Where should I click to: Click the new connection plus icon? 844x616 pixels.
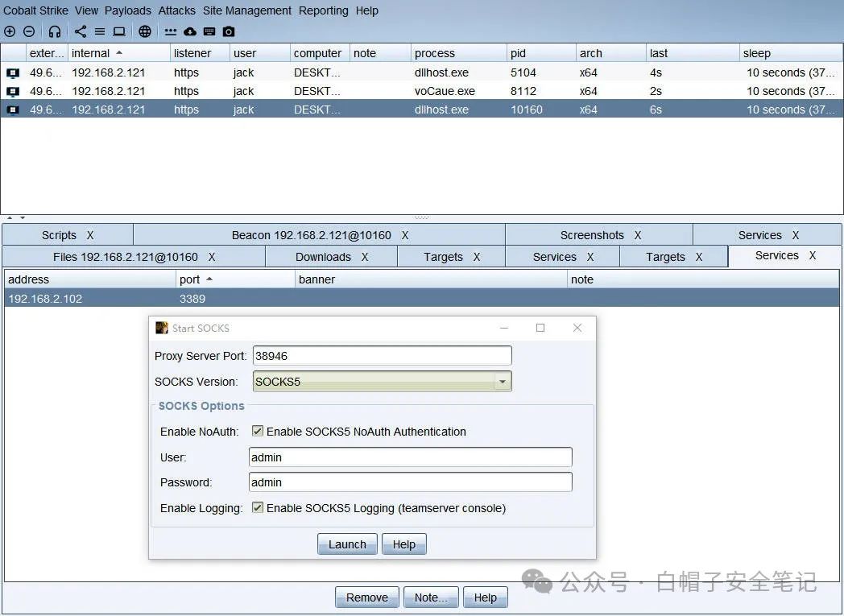tap(10, 31)
